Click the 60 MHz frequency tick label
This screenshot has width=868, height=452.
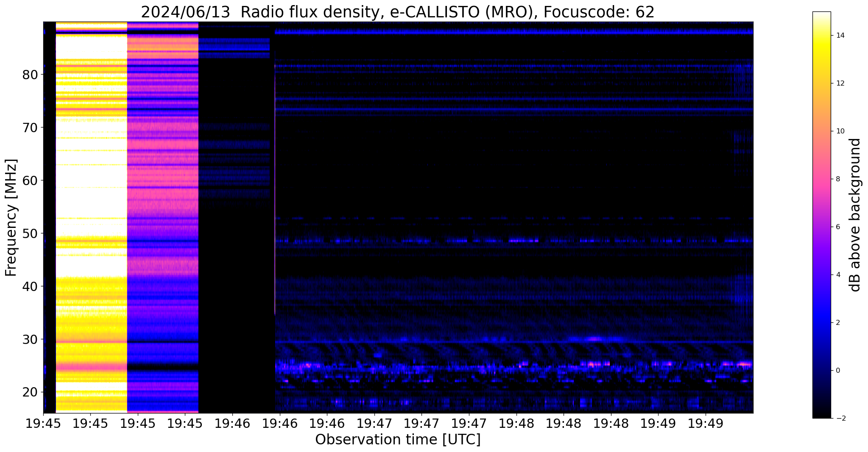pos(31,180)
